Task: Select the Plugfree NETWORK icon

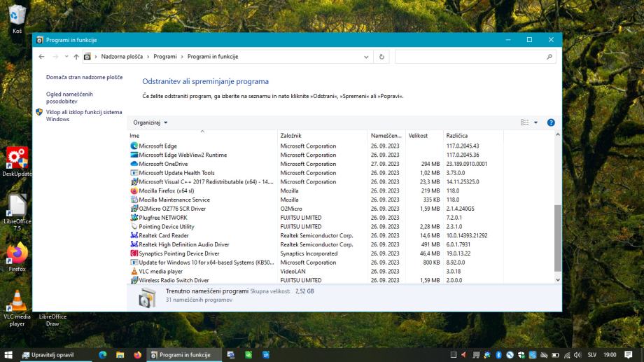Action: [x=134, y=218]
